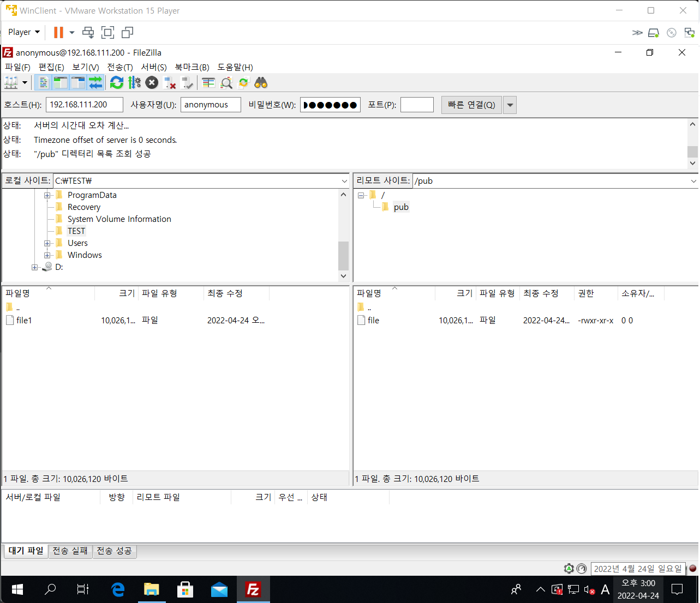700x603 pixels.
Task: Toggle directory comparison
Action: pos(226,83)
